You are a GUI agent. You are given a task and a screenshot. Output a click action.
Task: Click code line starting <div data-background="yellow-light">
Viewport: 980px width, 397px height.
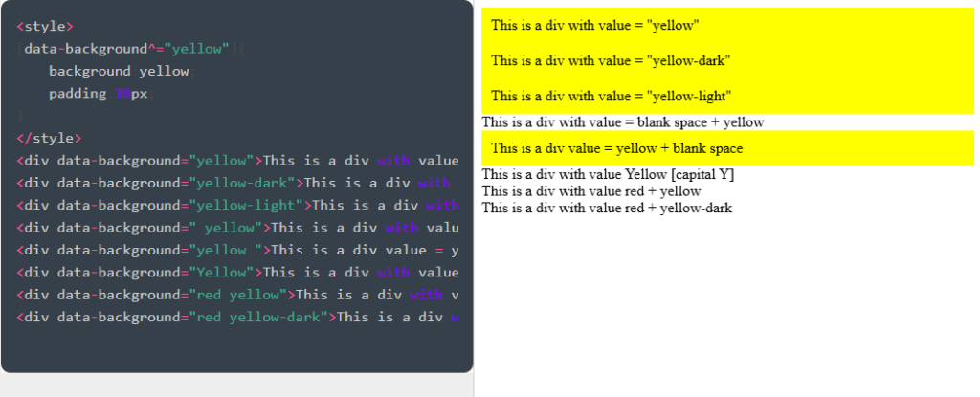click(x=237, y=205)
